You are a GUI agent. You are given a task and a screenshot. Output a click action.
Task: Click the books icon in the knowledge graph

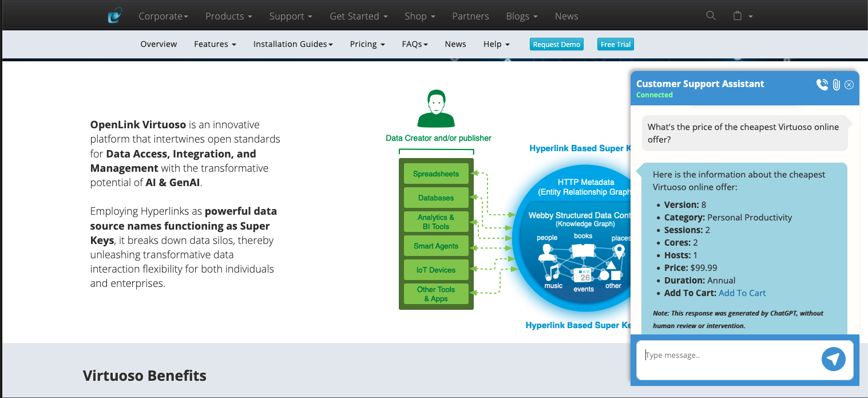click(x=583, y=251)
